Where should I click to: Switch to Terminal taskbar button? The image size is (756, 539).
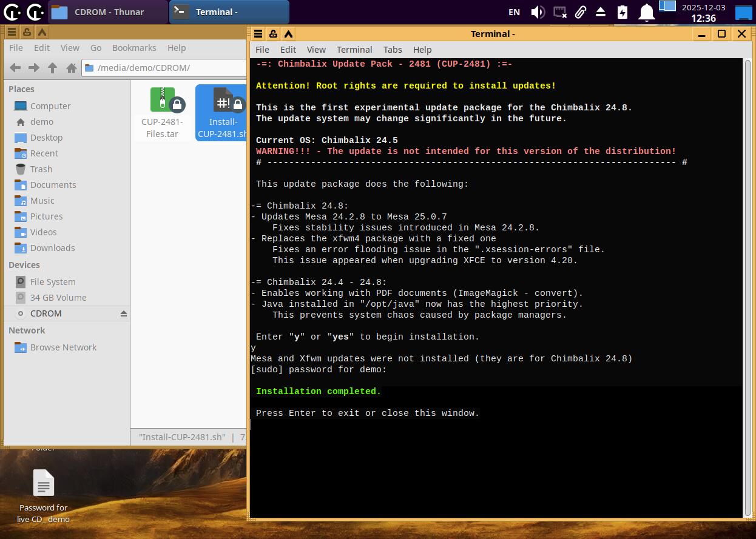(229, 12)
